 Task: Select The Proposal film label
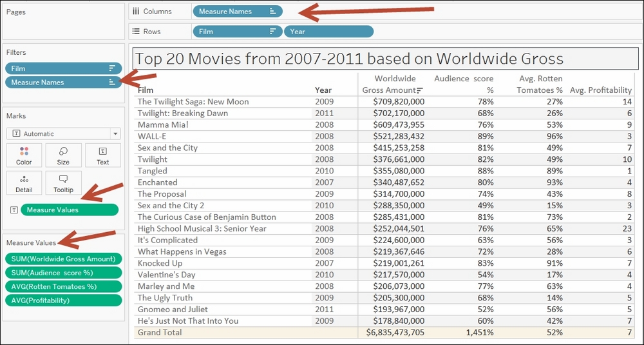(x=162, y=193)
